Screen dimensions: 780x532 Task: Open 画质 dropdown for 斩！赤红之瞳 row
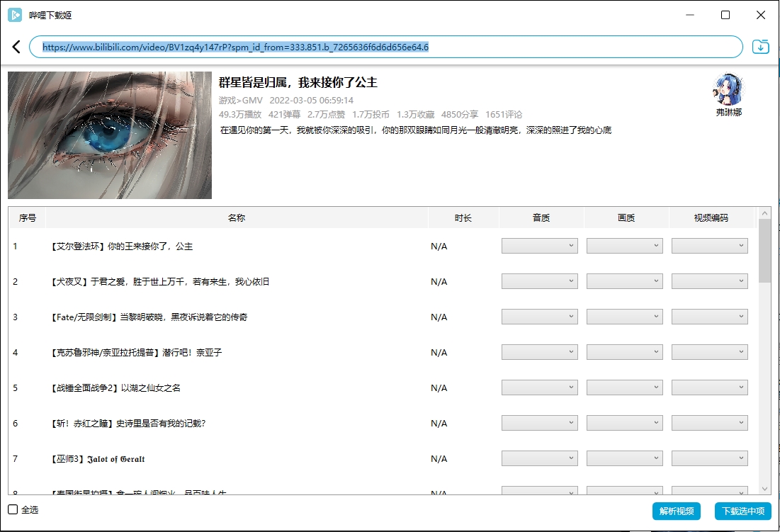click(x=625, y=423)
